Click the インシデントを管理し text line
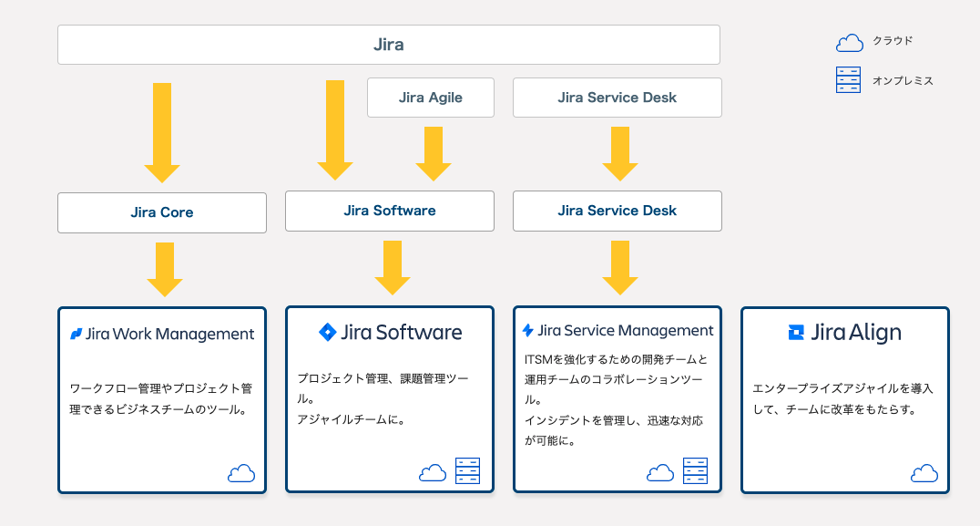Image resolution: width=980 pixels, height=526 pixels. coord(614,430)
